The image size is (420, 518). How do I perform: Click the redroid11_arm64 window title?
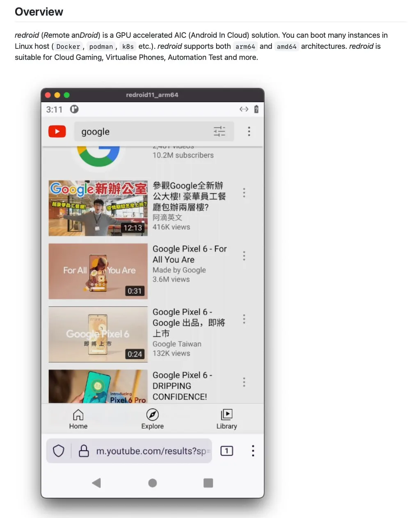coord(152,95)
